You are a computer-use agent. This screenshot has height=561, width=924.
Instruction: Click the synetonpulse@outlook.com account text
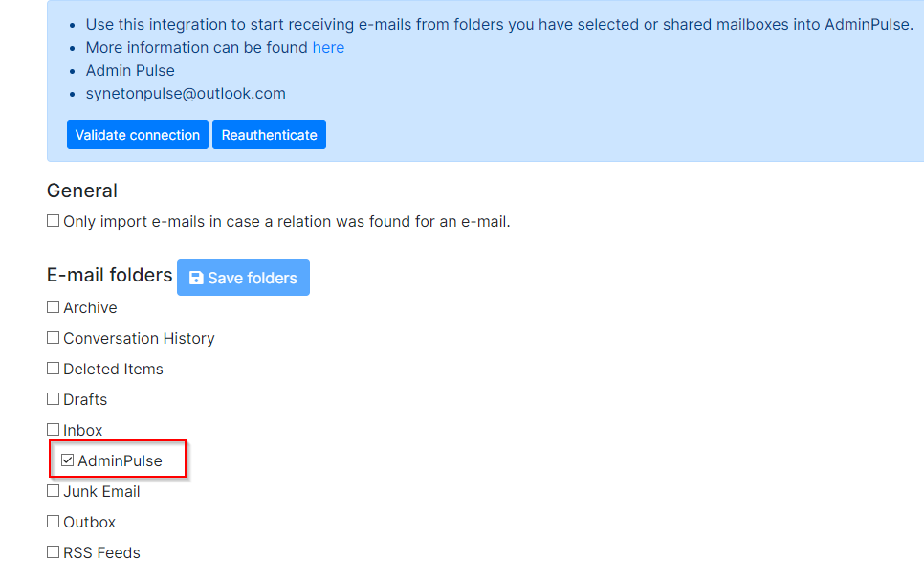(186, 94)
